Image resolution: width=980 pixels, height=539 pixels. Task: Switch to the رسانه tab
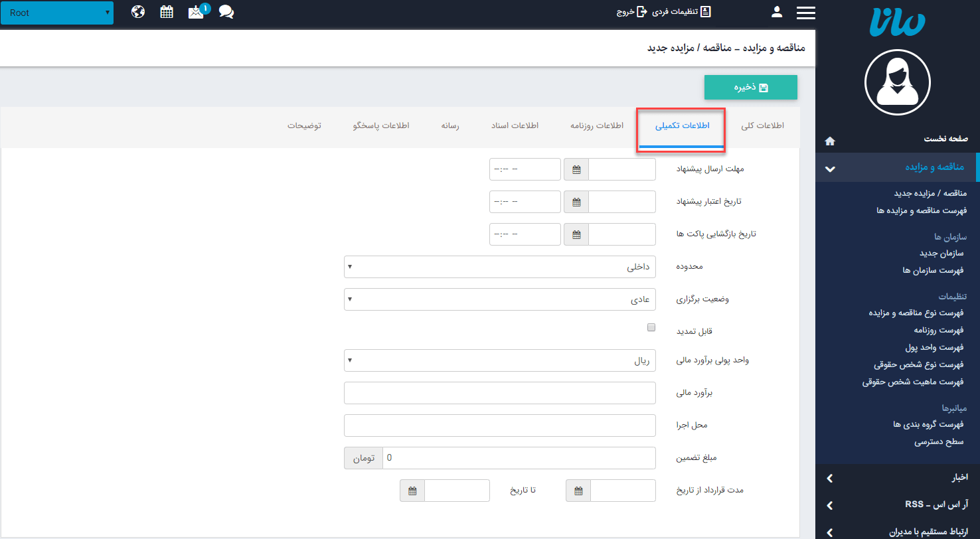pyautogui.click(x=449, y=125)
